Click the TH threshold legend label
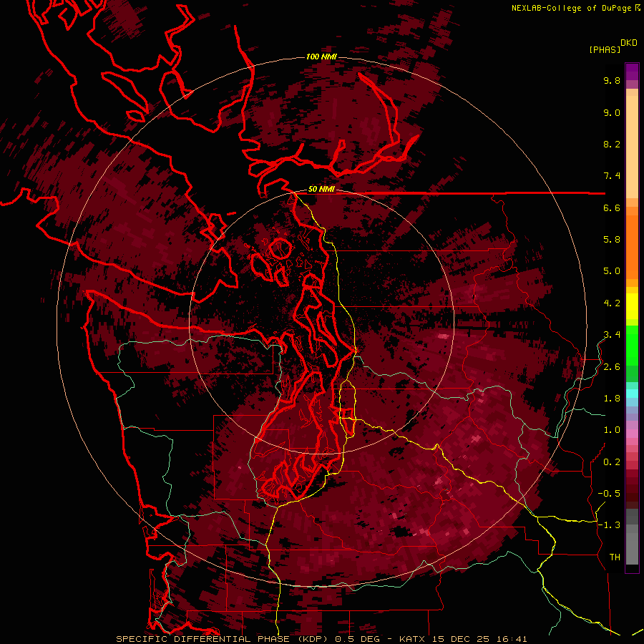644x644 pixels. coord(615,557)
